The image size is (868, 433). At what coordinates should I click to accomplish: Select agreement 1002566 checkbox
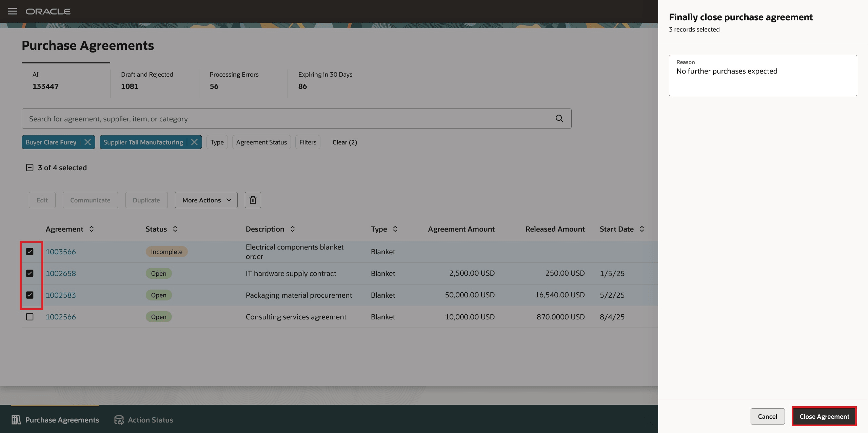(30, 317)
